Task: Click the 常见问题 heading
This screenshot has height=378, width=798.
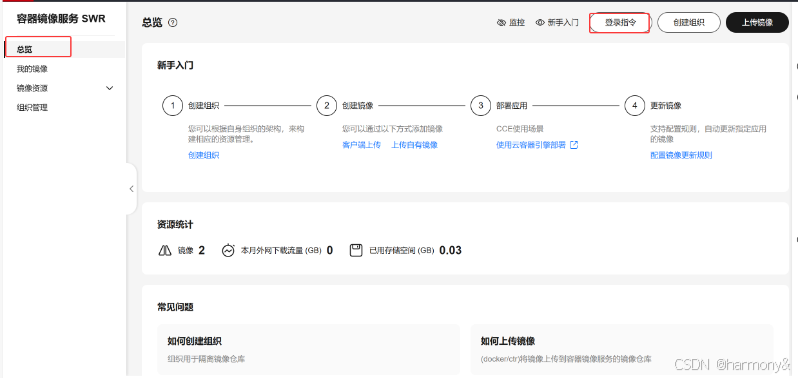Action: 176,307
